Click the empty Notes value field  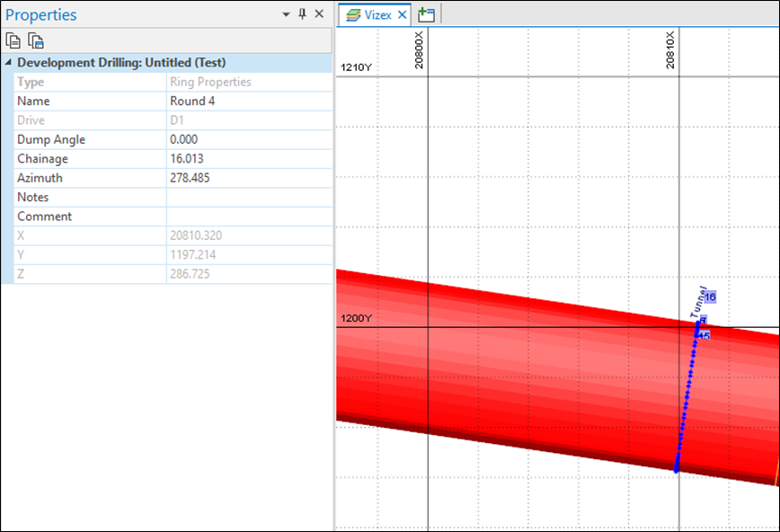click(249, 197)
